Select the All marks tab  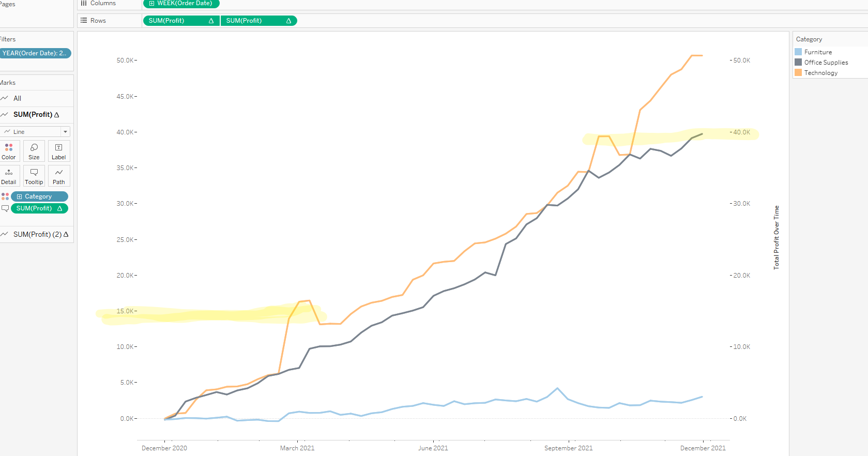17,98
